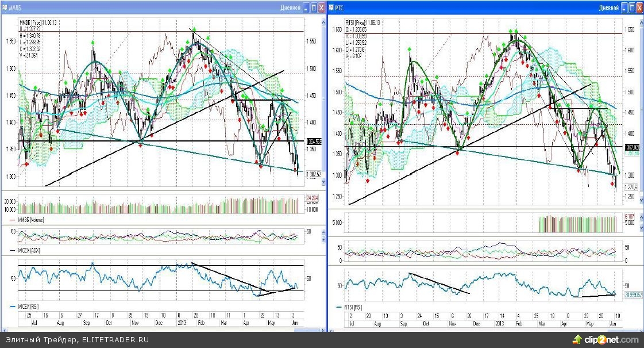
Task: Minimize the PTC chart window
Action: 623,7
